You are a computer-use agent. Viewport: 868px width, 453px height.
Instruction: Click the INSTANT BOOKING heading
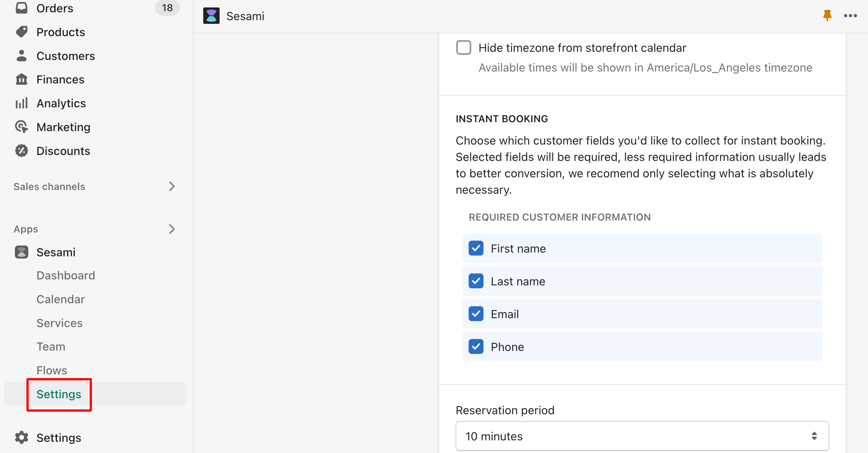(x=502, y=119)
